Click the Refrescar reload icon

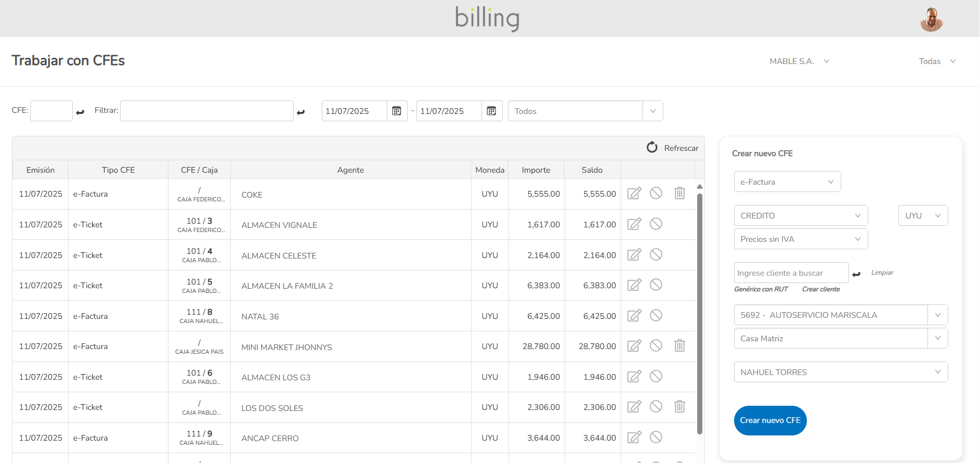point(652,148)
